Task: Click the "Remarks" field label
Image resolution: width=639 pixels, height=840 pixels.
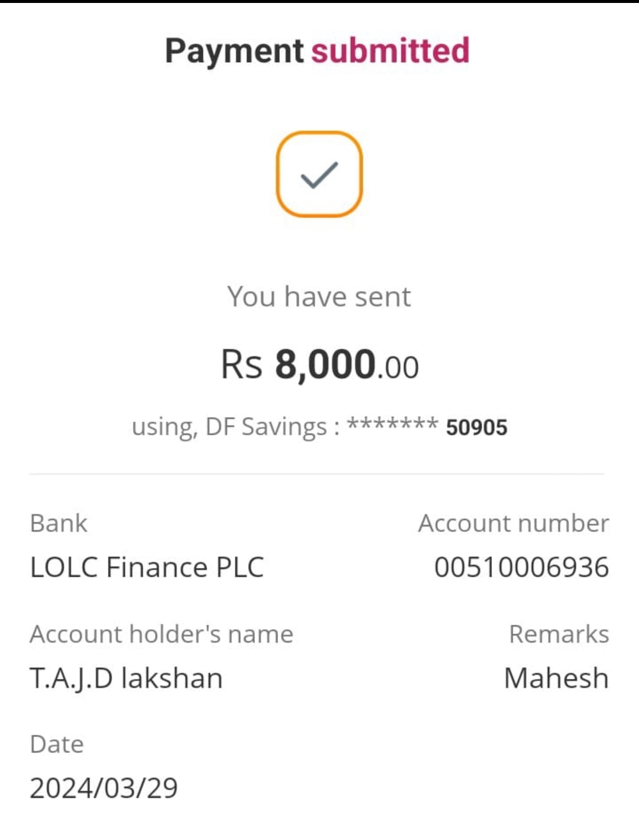Action: (x=559, y=634)
